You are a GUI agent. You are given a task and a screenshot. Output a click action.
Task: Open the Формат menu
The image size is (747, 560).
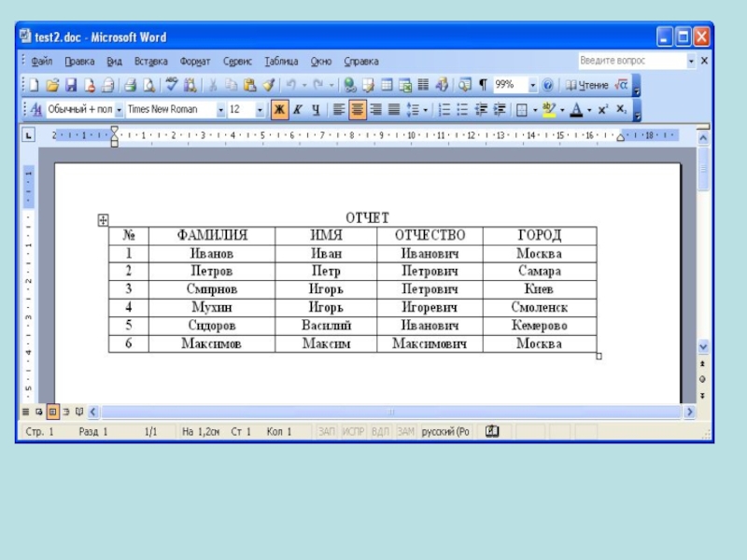coord(195,62)
